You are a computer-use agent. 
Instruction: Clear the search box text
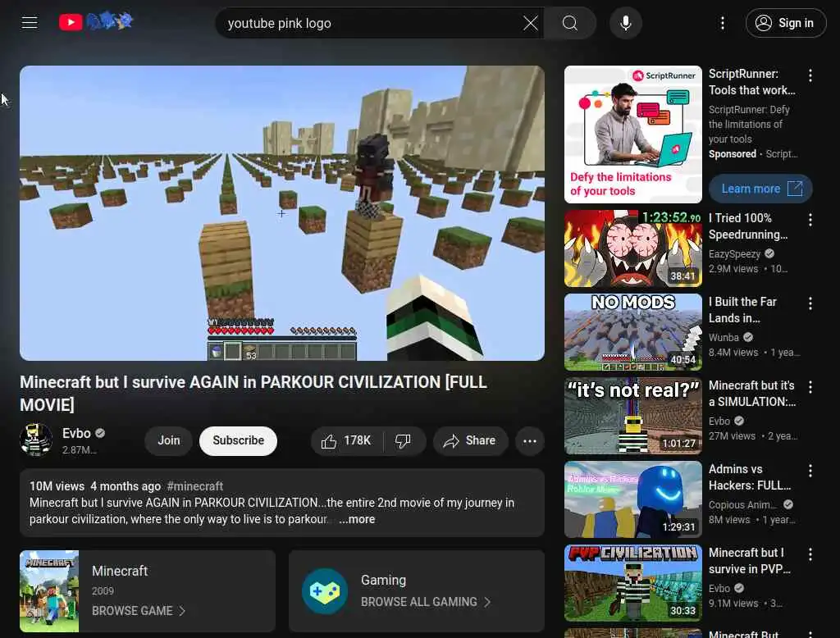[531, 23]
